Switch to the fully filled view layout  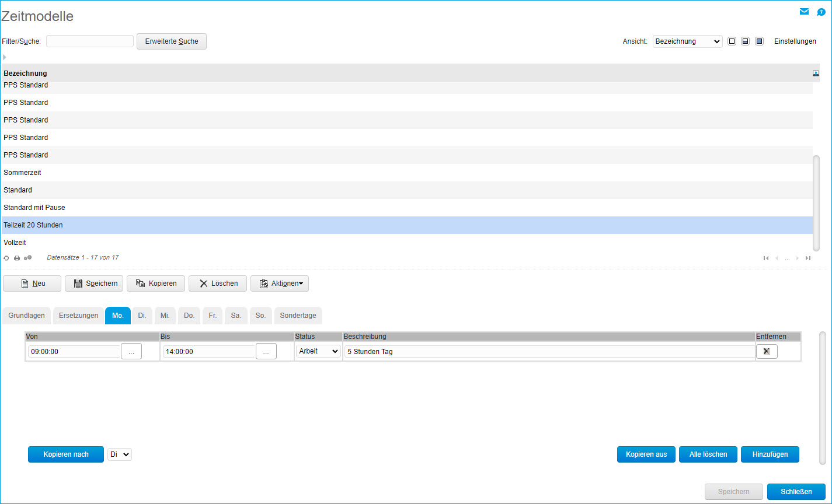[x=759, y=41]
